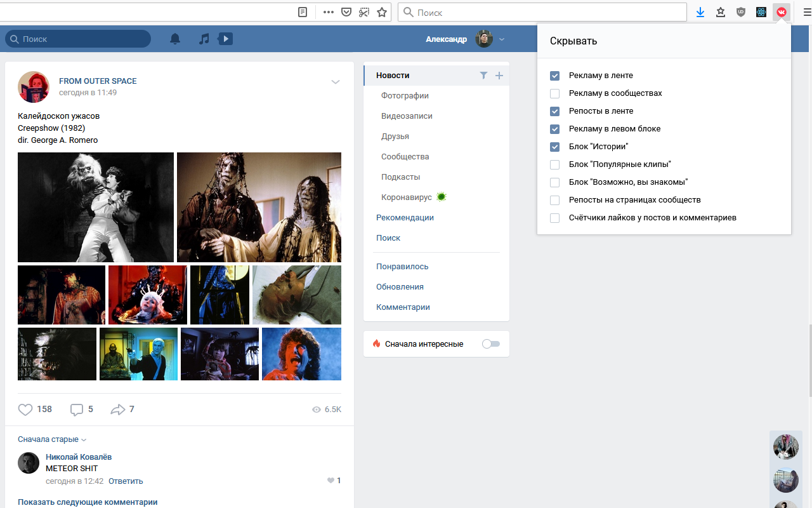The image size is (812, 508).
Task: Open page actions three-dots menu
Action: click(x=328, y=12)
